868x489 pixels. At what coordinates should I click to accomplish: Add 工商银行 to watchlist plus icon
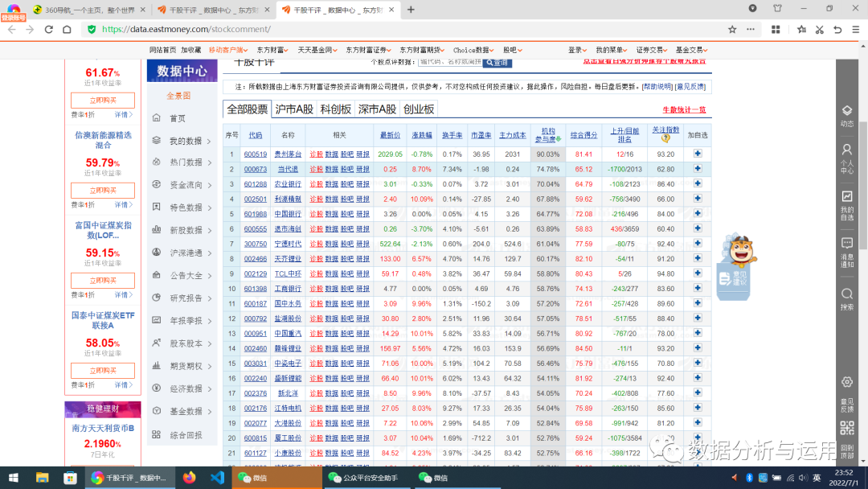tap(698, 289)
